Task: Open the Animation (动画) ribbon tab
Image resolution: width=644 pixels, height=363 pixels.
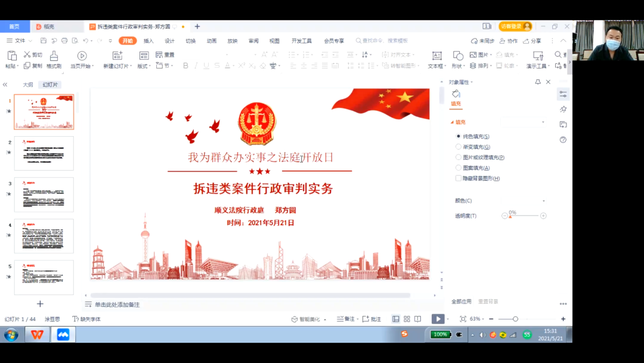Action: click(x=212, y=41)
